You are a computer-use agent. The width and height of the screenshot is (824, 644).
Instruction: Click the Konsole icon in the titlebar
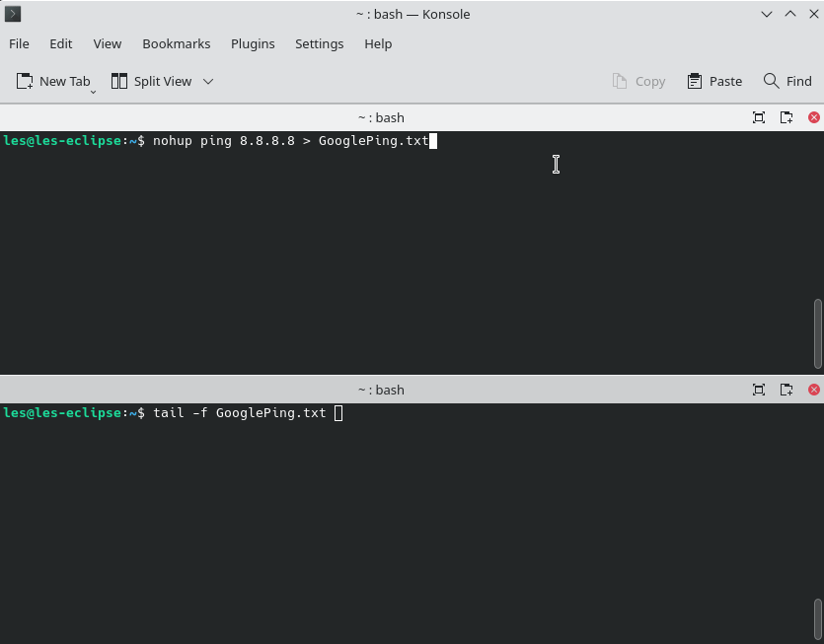[x=13, y=14]
